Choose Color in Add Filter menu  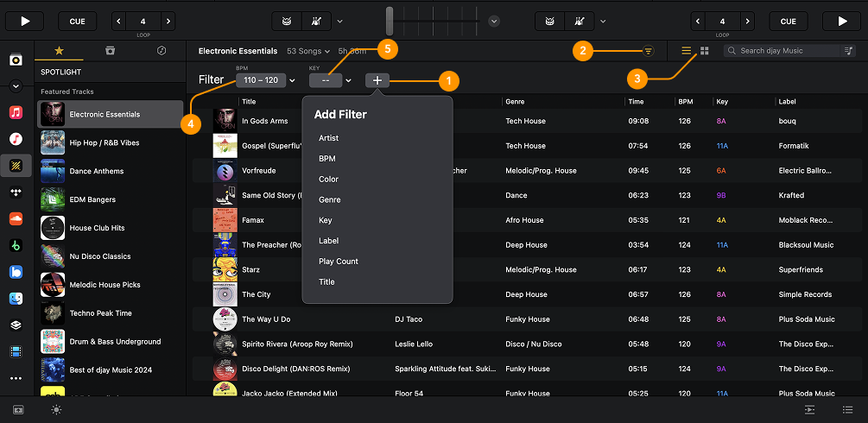click(x=328, y=180)
